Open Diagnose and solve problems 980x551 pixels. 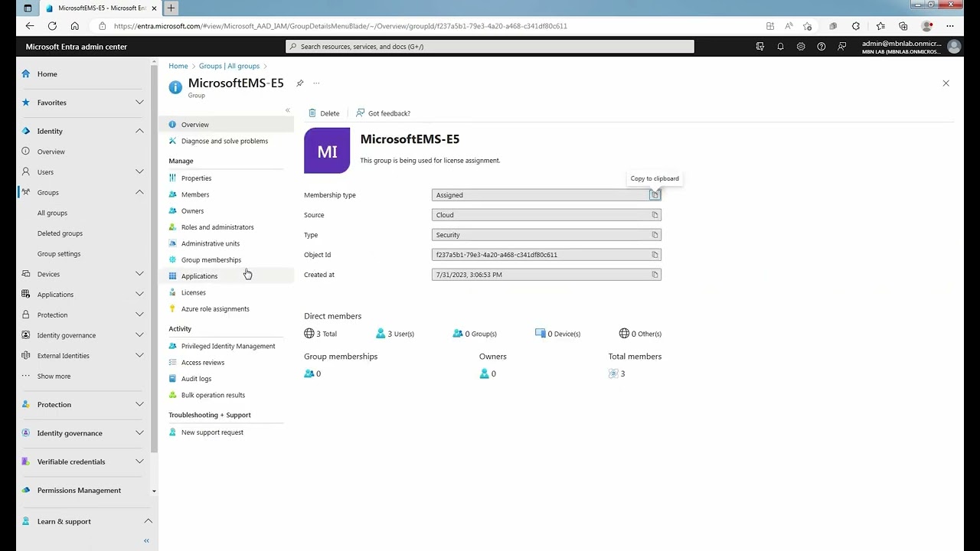[x=226, y=141]
